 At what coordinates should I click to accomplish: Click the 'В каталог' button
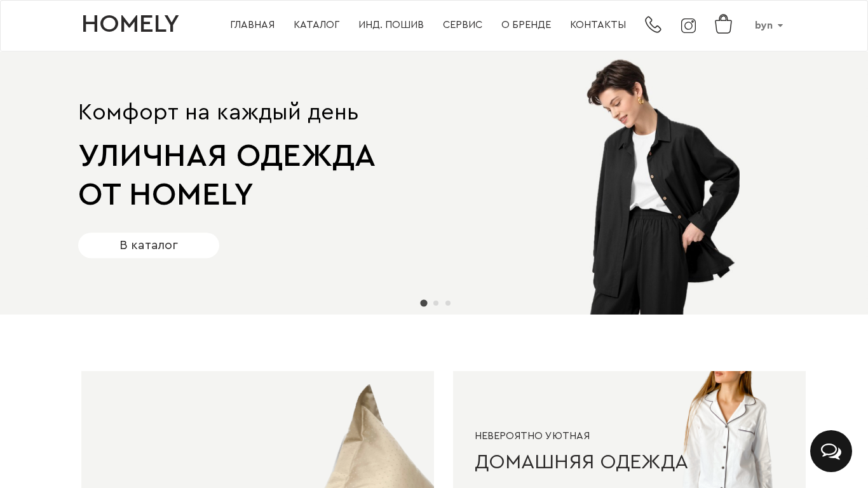pyautogui.click(x=149, y=245)
